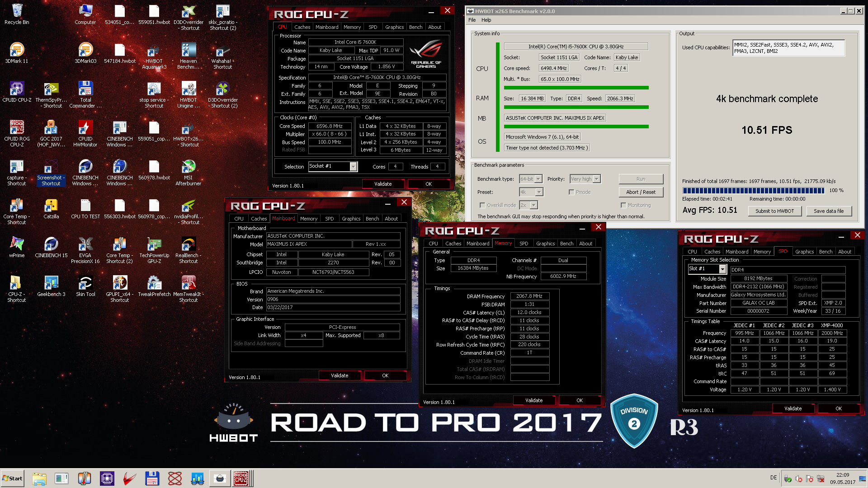Viewport: 868px width, 488px height.
Task: Click Save data file button
Action: pos(829,211)
